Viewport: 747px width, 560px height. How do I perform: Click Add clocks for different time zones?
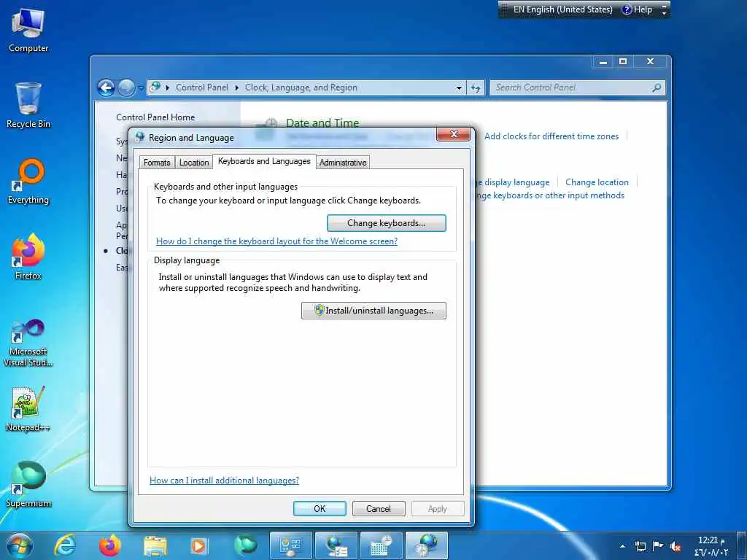pyautogui.click(x=551, y=136)
